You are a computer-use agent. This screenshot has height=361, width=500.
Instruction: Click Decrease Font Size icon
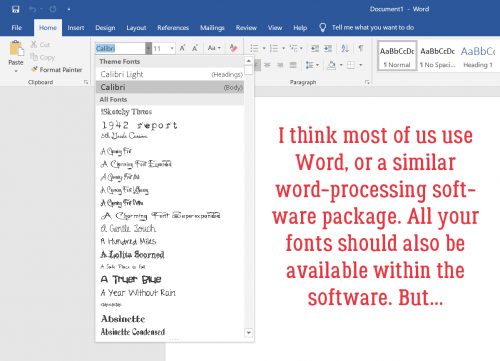click(x=195, y=48)
